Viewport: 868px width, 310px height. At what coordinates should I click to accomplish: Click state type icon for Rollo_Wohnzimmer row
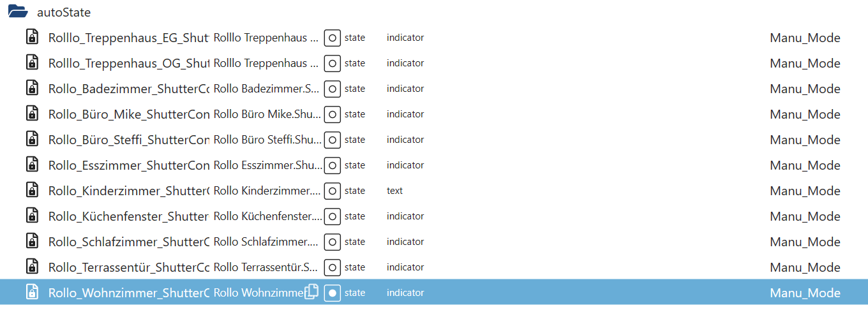pos(333,293)
